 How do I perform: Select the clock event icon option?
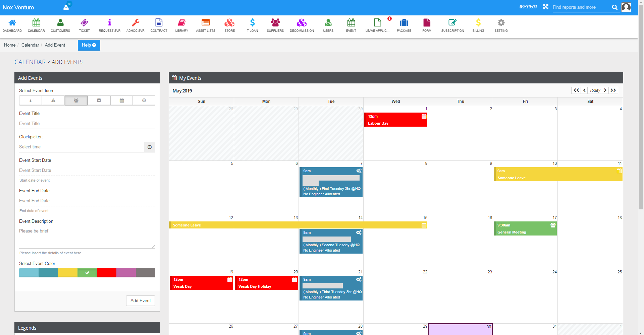(144, 100)
